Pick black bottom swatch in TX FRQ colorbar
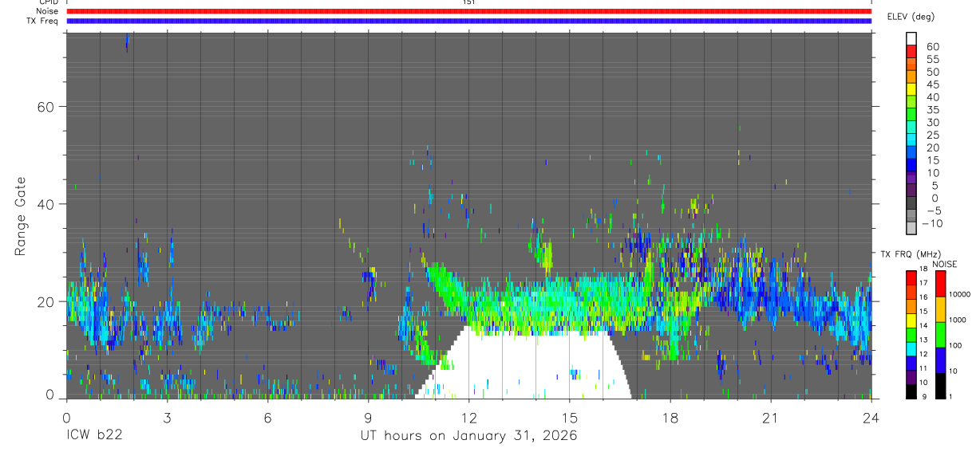Image resolution: width=980 pixels, height=452 pixels. pos(911,391)
